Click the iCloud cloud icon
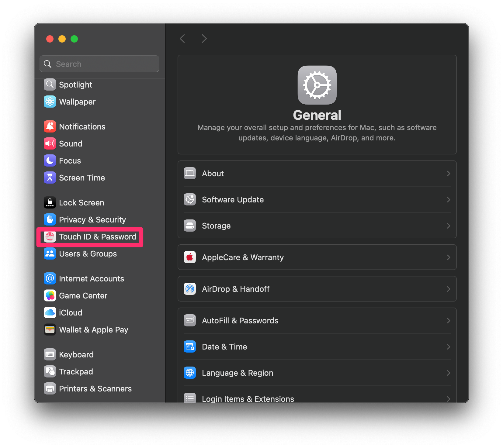 click(50, 312)
